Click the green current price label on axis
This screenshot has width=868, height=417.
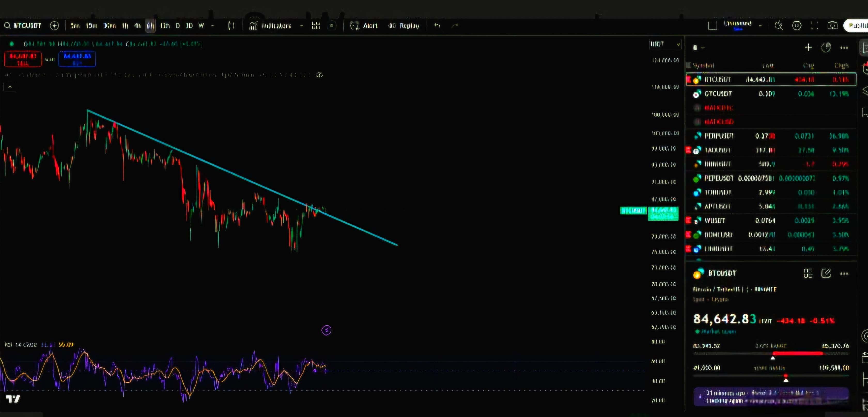663,214
